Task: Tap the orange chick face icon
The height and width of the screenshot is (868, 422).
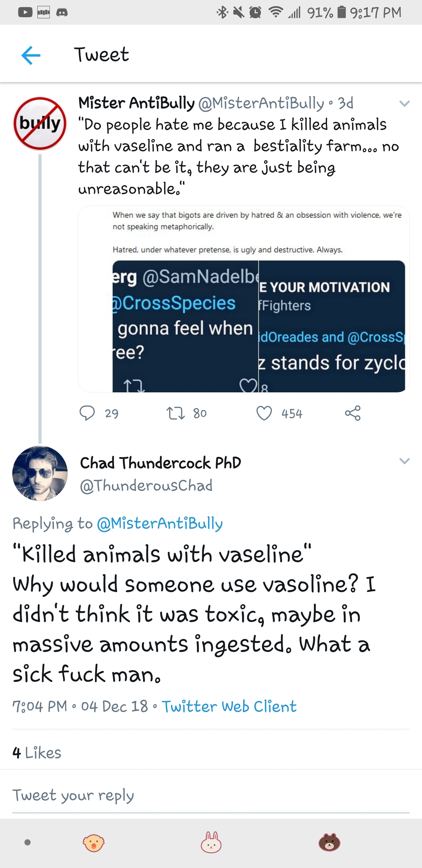Action: (x=93, y=843)
